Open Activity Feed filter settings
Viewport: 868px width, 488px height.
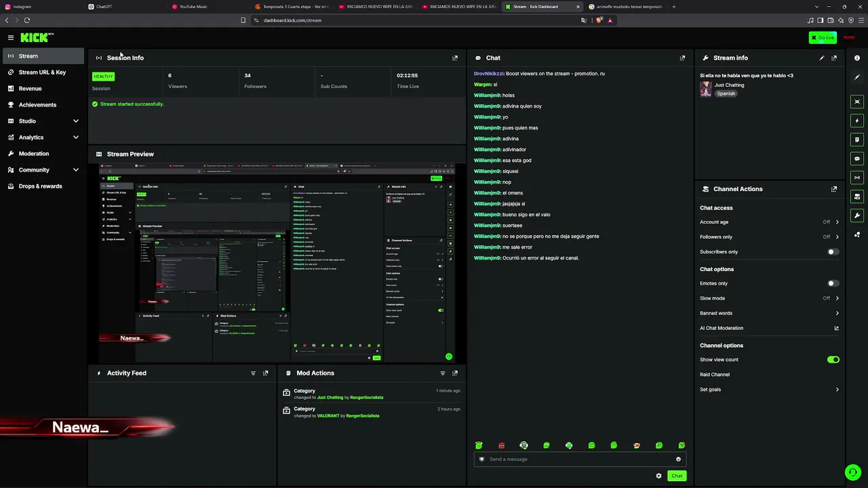point(253,373)
